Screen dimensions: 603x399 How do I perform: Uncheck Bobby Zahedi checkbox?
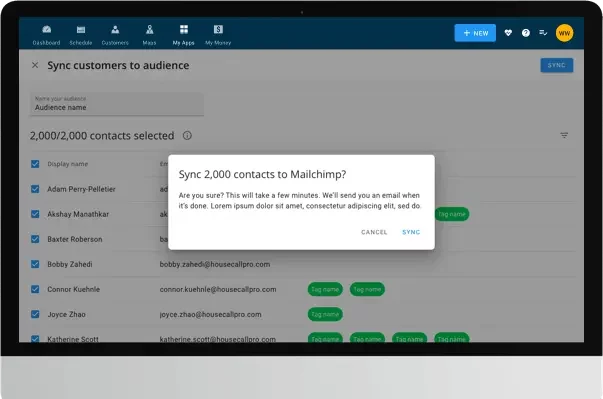[x=35, y=264]
